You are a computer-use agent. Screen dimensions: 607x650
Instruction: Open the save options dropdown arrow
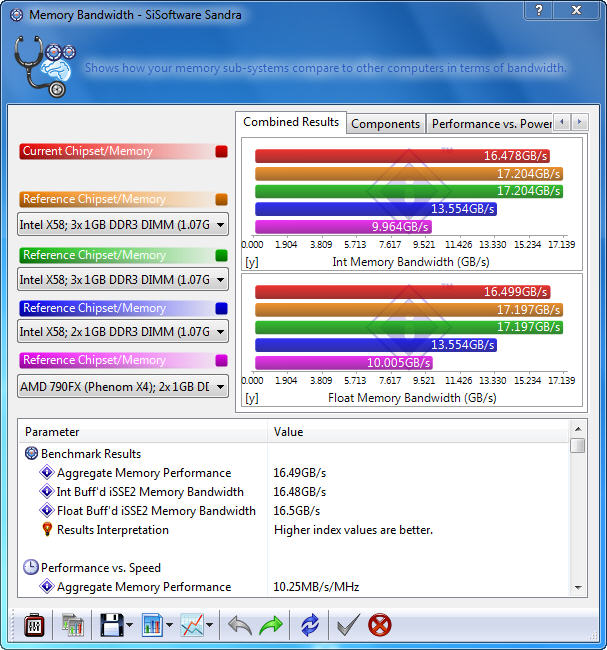(x=129, y=625)
